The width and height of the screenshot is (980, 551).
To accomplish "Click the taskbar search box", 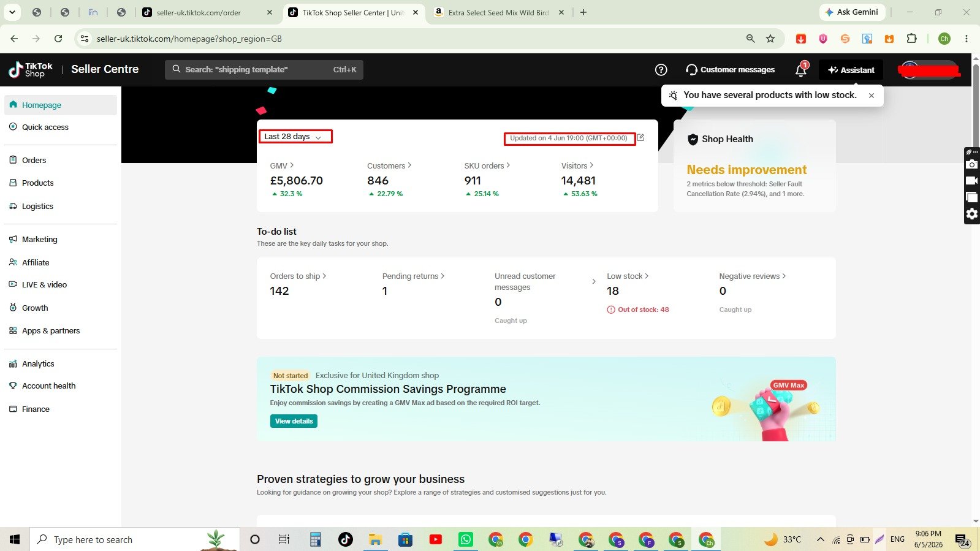I will [x=134, y=539].
